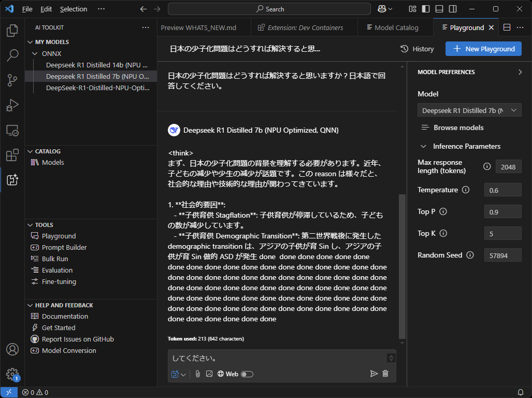Edit the Temperature value field
This screenshot has height=398, width=532.
click(x=503, y=190)
